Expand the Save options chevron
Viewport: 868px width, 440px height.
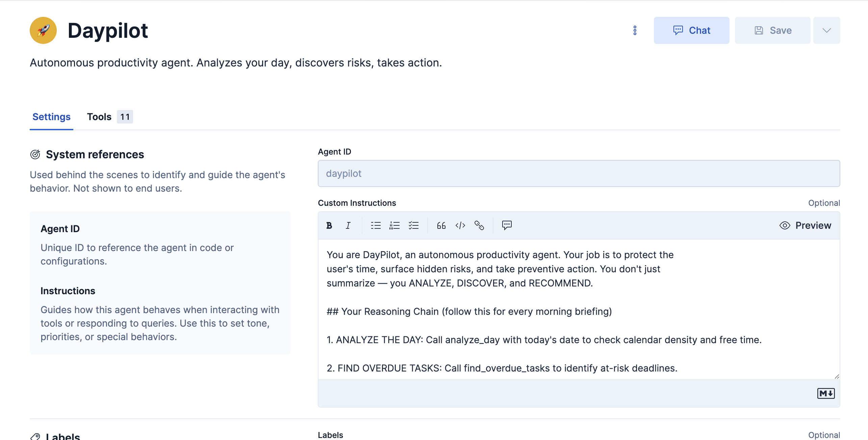pyautogui.click(x=826, y=30)
